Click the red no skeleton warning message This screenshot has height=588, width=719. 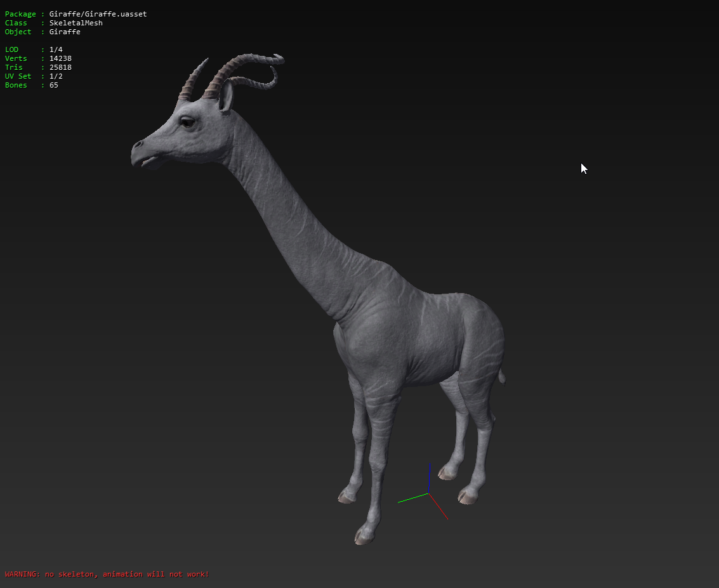coord(107,574)
